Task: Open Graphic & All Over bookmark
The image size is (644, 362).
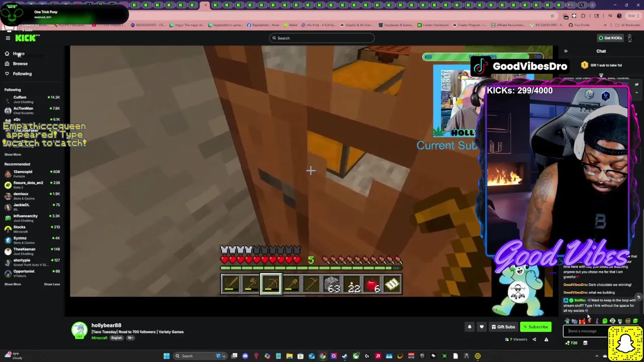Action: tap(357, 25)
